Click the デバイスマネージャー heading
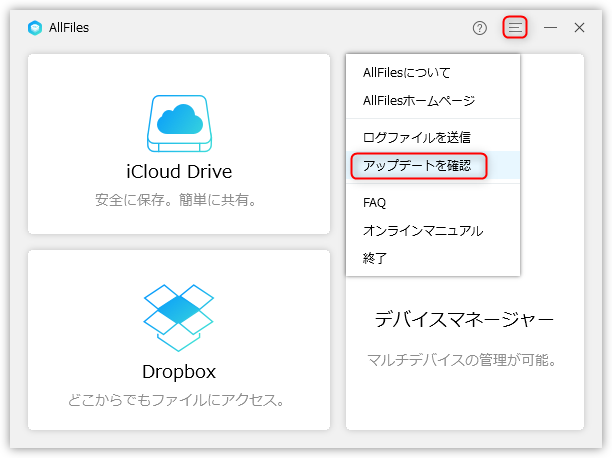The image size is (612, 458). 464,319
